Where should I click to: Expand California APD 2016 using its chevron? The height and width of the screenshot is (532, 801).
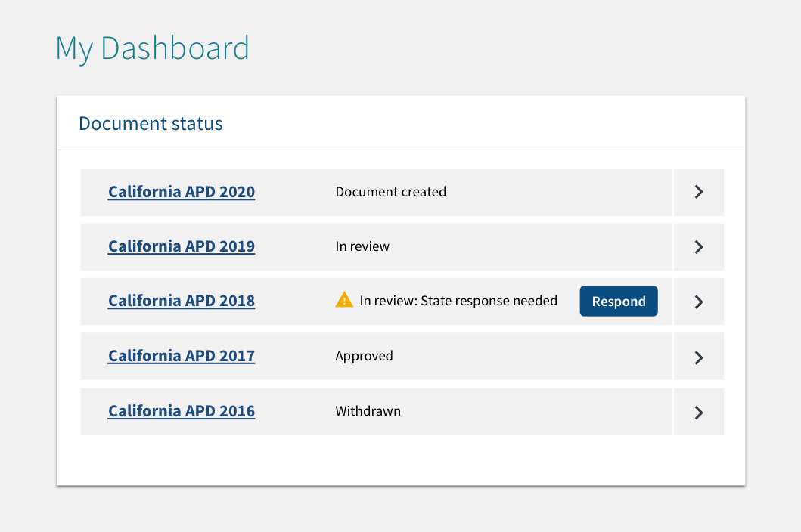click(x=698, y=411)
